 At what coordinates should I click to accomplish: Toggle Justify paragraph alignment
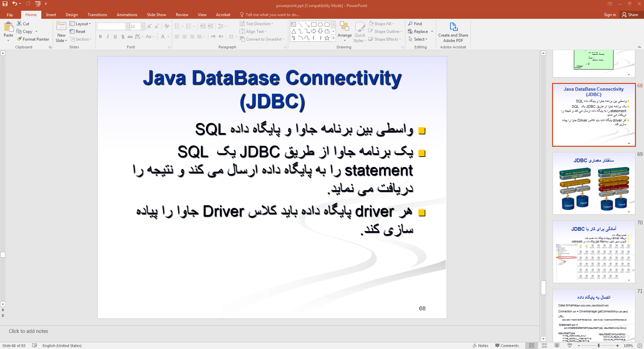(199, 37)
